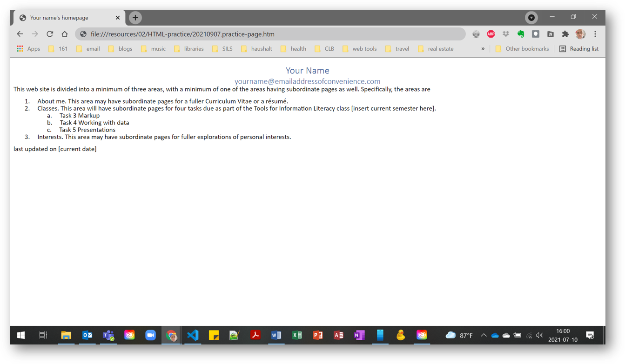Open the web tools bookmark folder
The image size is (625, 364).
click(x=359, y=49)
